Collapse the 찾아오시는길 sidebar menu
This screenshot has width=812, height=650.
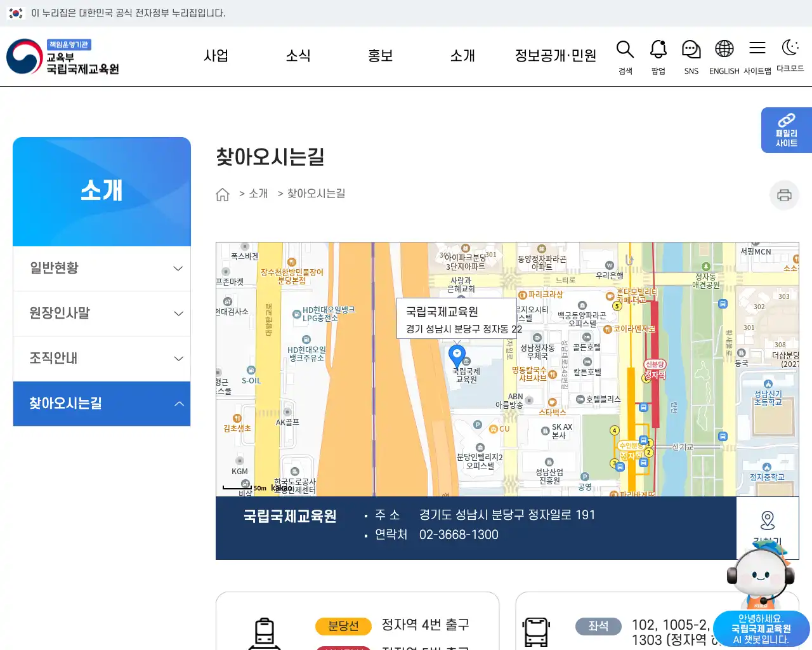(101, 404)
